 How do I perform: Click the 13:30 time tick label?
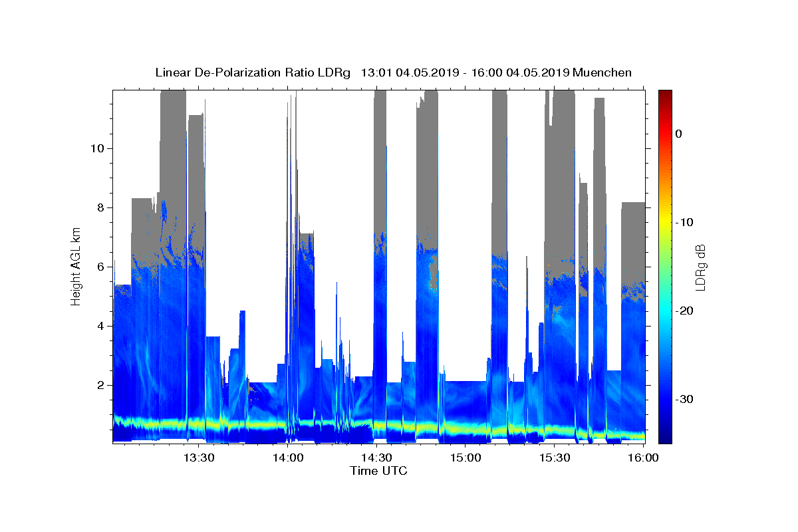[x=198, y=458]
